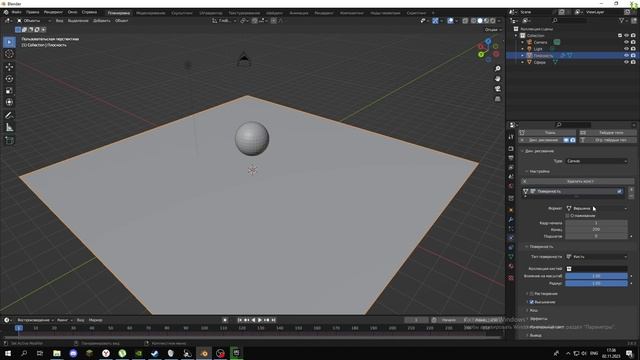
Task: Open the Tool properties tab icon
Action: [511, 137]
